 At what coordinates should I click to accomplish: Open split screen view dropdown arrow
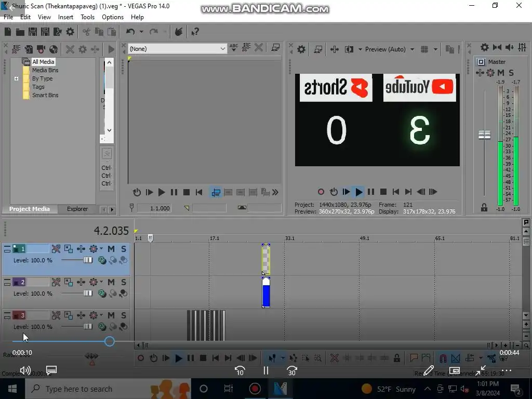(360, 49)
